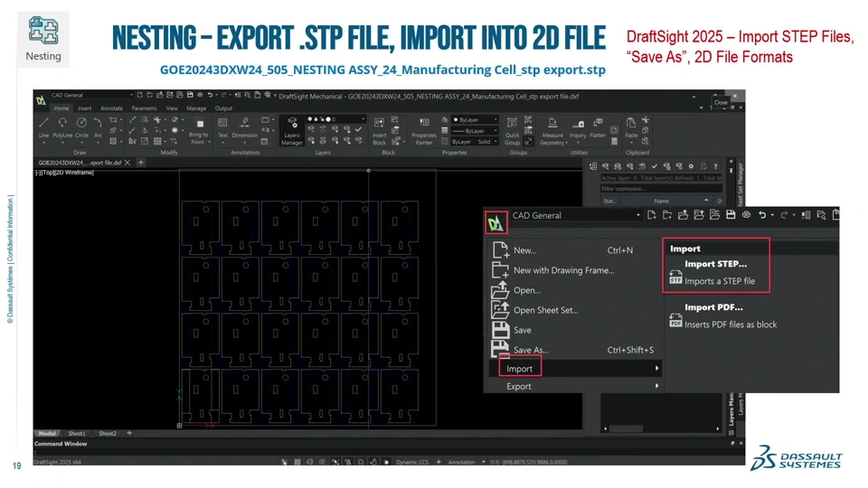Add a new sheet with plus button
868x488 pixels.
129,433
